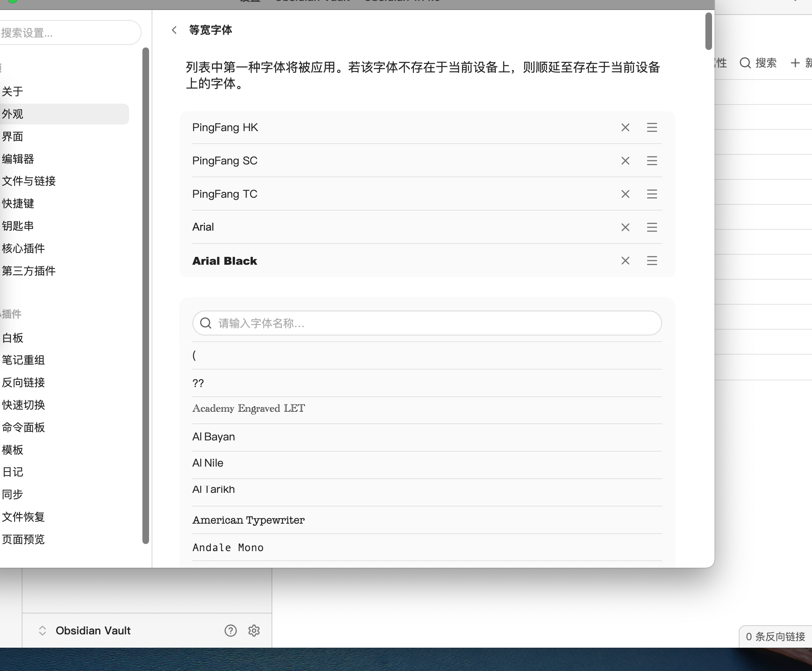
Task: Grab the reorder handle for Arial
Action: 652,227
